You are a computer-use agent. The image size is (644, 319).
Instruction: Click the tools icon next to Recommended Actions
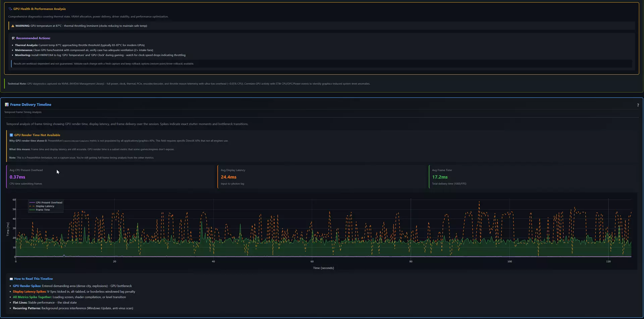pos(13,38)
